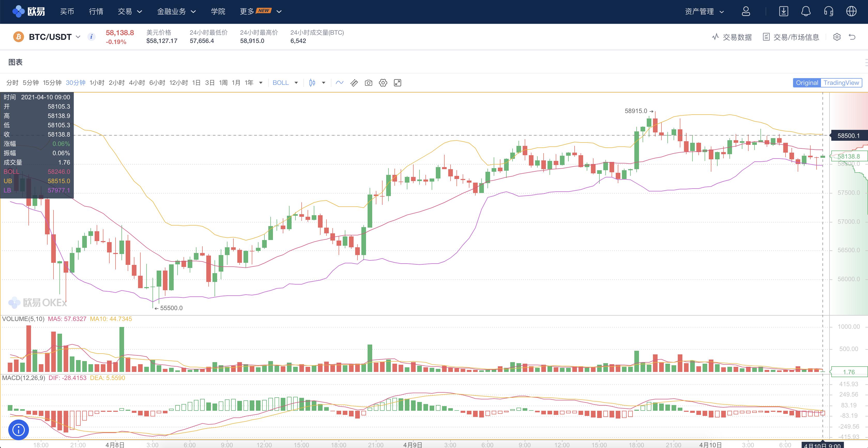Click the download app icon
Screen dimensions: 868x448
tap(783, 11)
